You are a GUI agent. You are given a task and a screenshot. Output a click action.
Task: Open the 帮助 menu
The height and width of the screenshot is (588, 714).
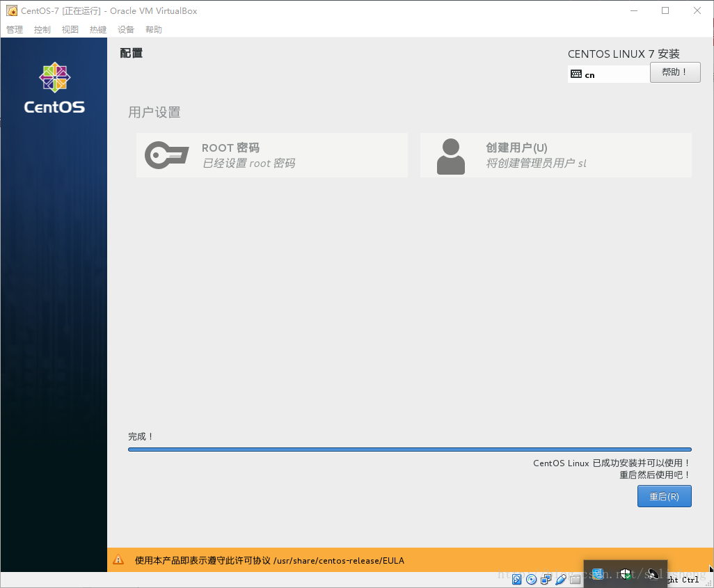pyautogui.click(x=154, y=30)
